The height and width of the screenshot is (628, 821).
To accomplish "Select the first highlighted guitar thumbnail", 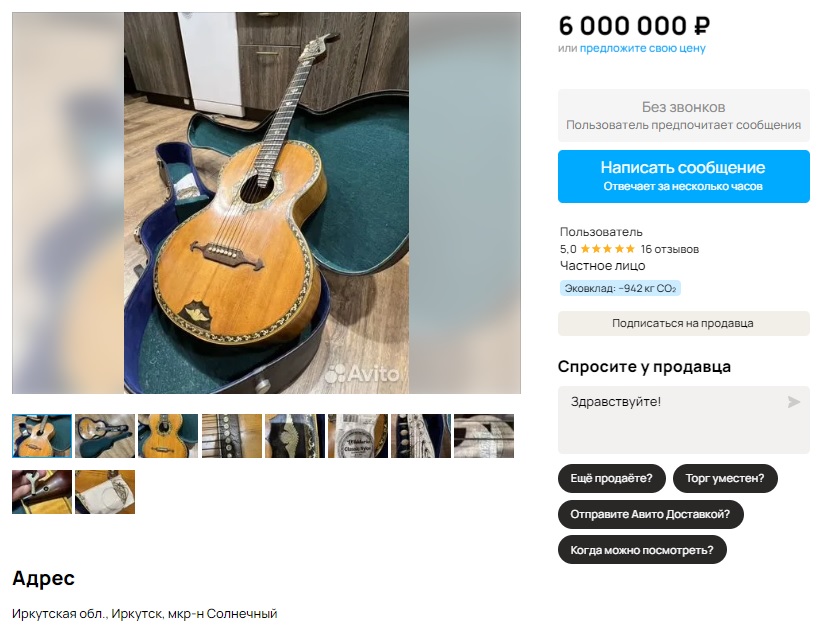I will (42, 436).
